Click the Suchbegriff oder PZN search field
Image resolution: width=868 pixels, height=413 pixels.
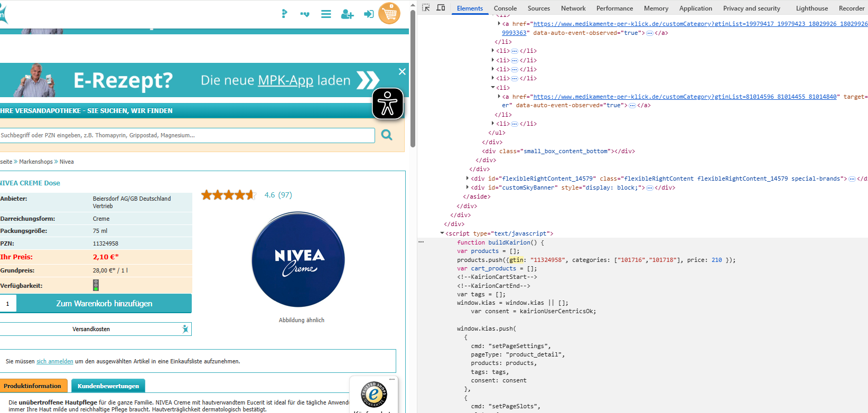click(187, 135)
